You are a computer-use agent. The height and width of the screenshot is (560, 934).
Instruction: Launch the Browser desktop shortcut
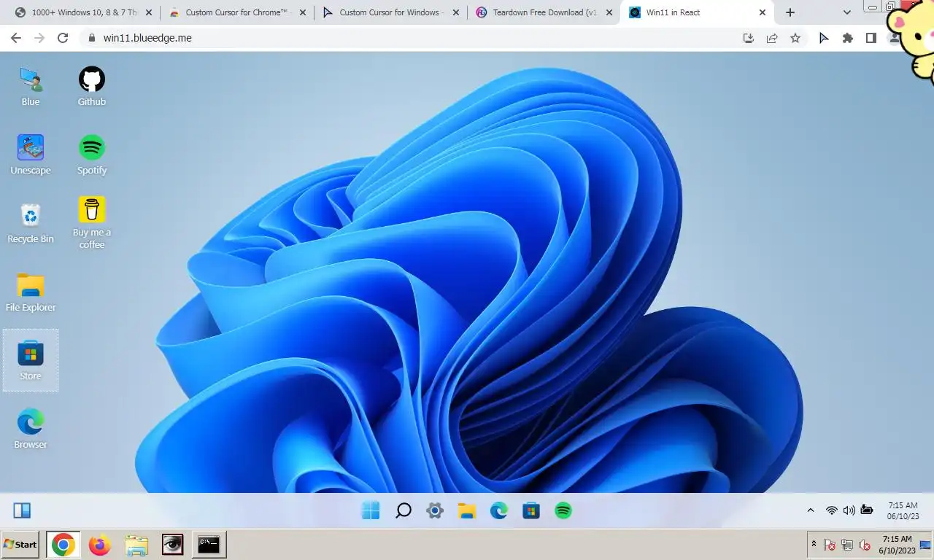point(31,429)
